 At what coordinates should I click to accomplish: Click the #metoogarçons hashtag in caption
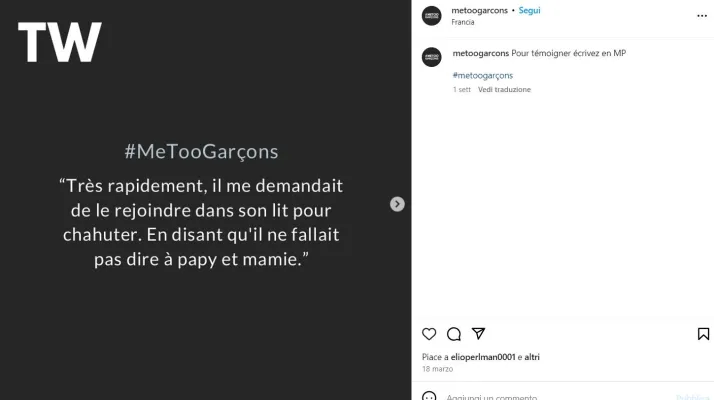coord(482,75)
